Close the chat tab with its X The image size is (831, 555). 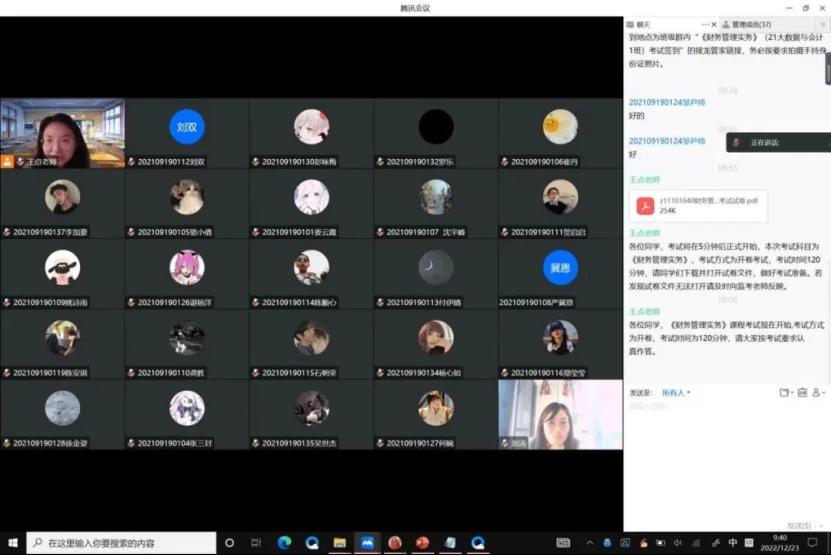pos(716,24)
